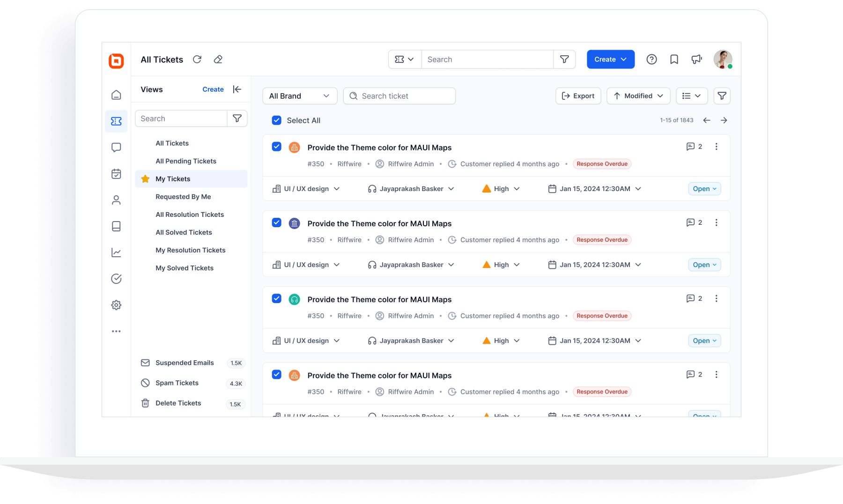Select the All Resolution Tickets view
843x504 pixels.
(x=191, y=215)
